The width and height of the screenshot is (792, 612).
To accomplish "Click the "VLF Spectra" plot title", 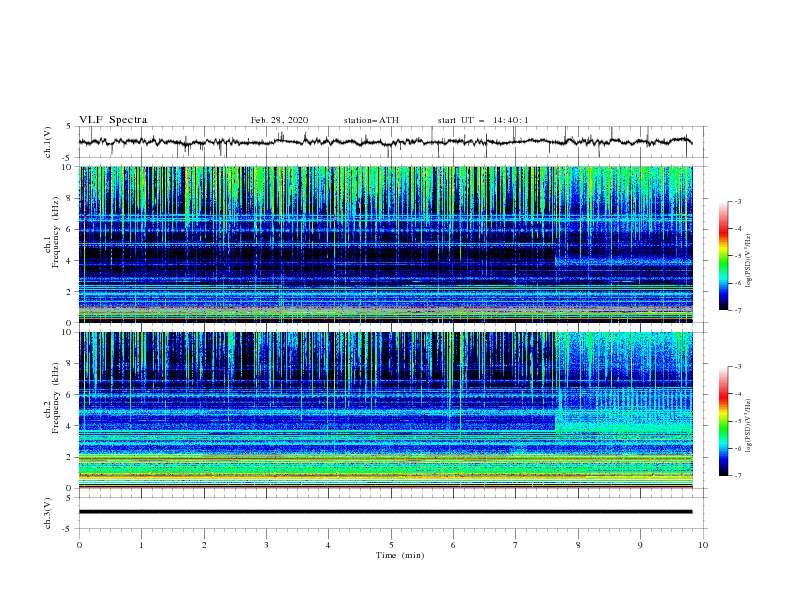I will pos(113,120).
